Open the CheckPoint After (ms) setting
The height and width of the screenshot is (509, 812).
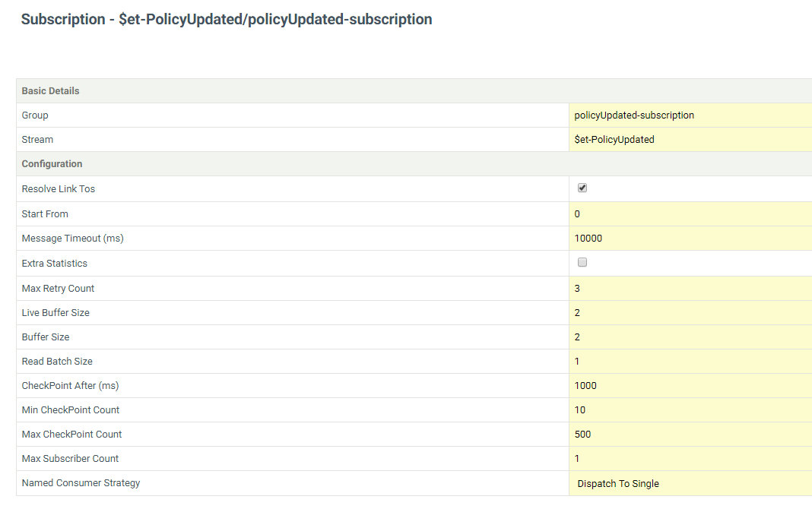[70, 385]
